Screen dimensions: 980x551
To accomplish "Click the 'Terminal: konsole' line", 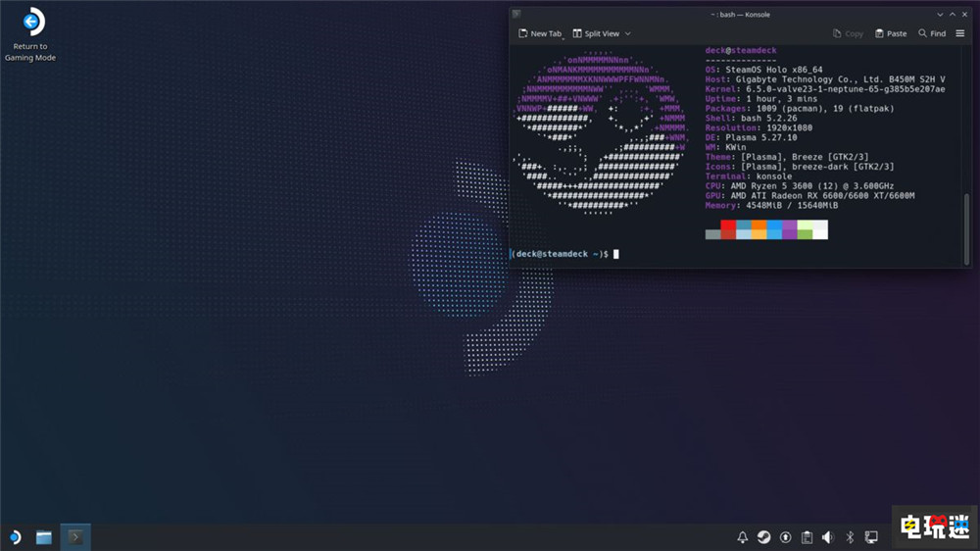I will click(749, 176).
